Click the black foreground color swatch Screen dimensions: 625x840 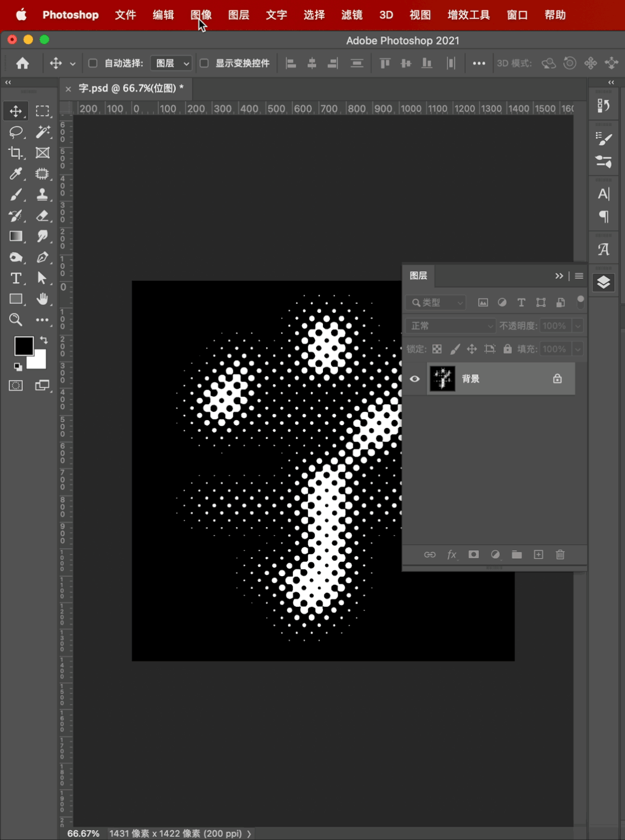point(24,346)
